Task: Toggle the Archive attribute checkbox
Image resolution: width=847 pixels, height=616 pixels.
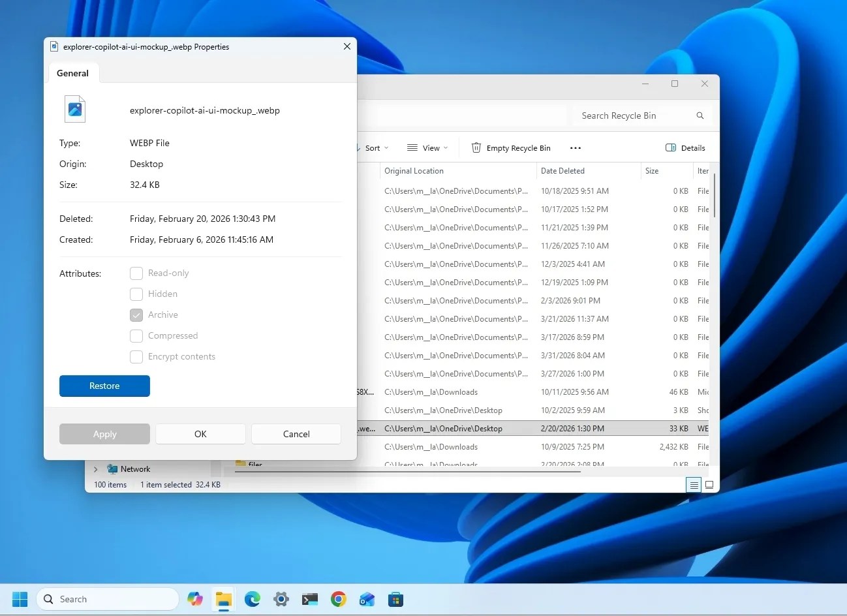Action: (x=136, y=315)
